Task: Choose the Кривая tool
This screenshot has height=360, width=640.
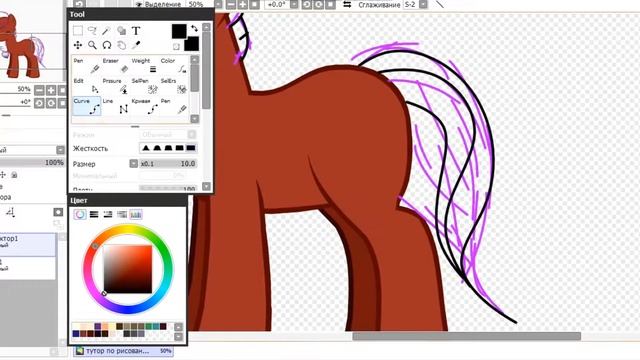Action: coord(144,106)
